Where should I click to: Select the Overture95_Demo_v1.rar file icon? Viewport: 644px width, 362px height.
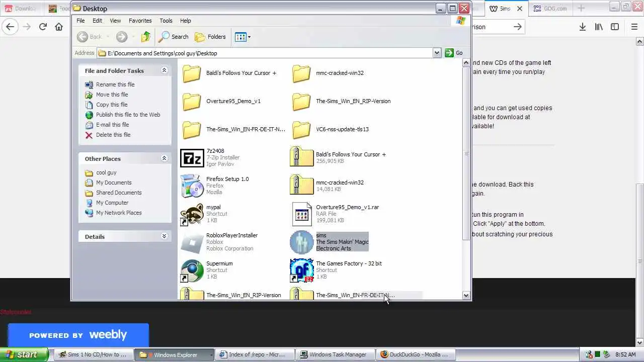click(x=301, y=214)
